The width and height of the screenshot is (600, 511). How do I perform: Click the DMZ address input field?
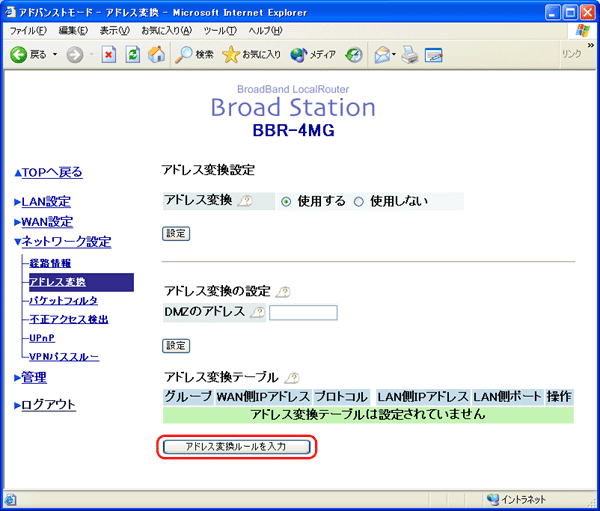point(303,312)
